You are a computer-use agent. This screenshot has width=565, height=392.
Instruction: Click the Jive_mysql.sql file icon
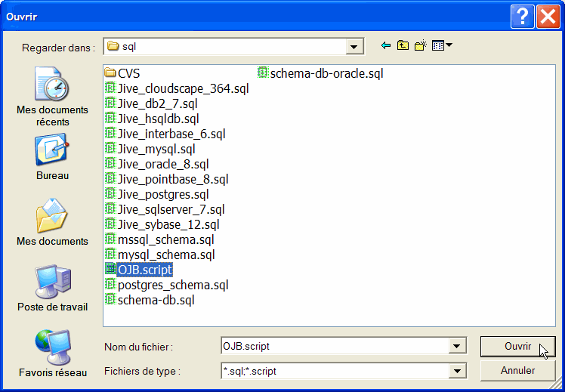(110, 149)
